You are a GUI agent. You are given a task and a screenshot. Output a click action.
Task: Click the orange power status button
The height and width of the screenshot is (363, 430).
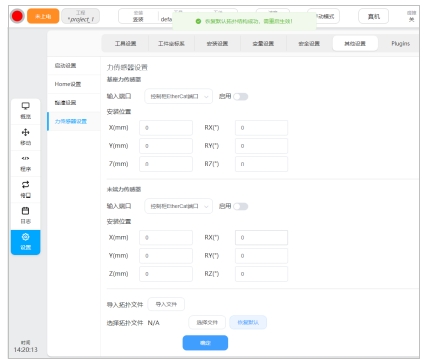click(43, 16)
